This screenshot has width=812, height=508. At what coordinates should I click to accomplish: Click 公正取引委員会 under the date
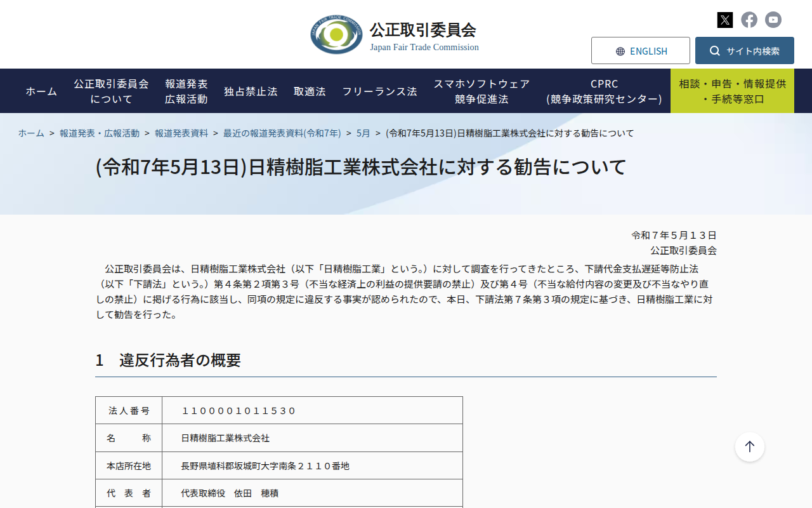pyautogui.click(x=683, y=251)
